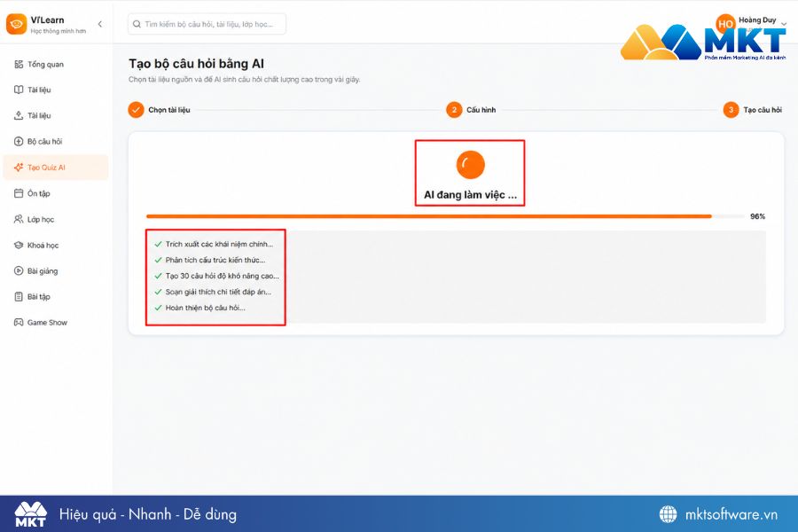This screenshot has width=798, height=532.
Task: Open Bộ câu hỏi plus icon
Action: pos(19,142)
